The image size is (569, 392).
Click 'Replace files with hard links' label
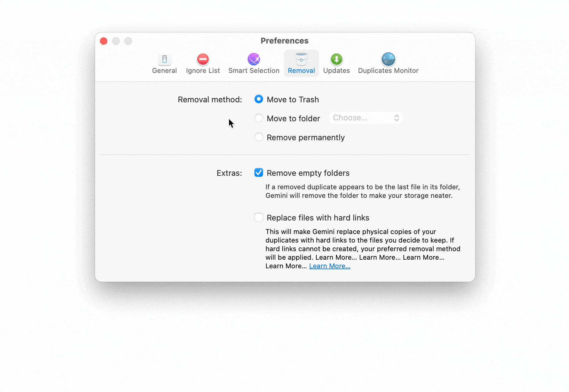point(318,218)
